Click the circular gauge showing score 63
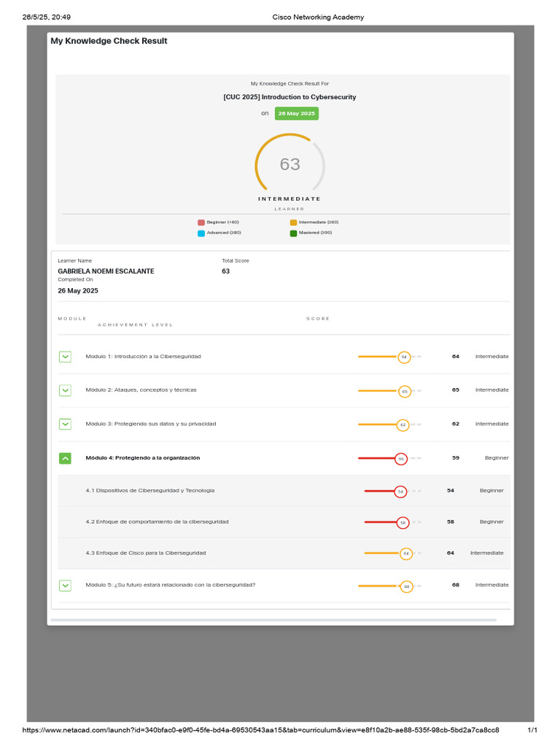 coord(290,163)
